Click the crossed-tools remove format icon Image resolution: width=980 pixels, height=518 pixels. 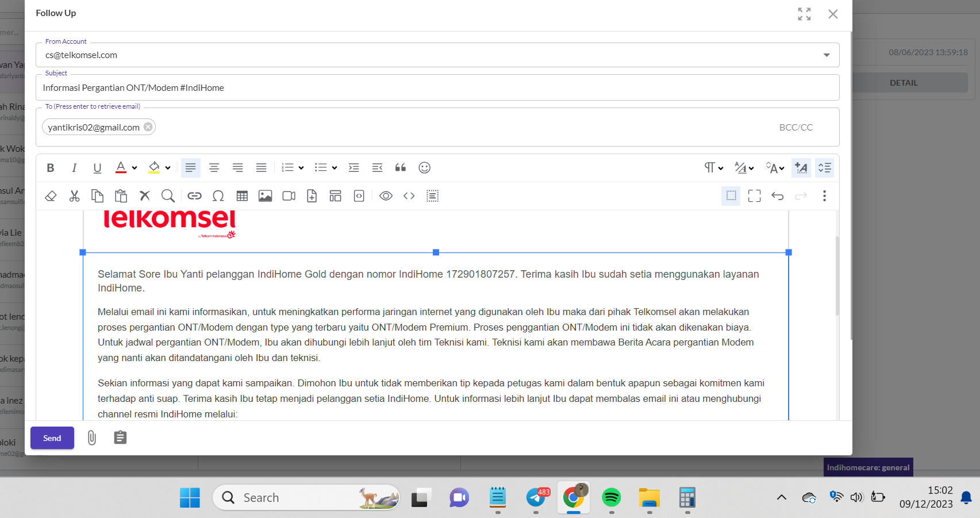pos(144,196)
